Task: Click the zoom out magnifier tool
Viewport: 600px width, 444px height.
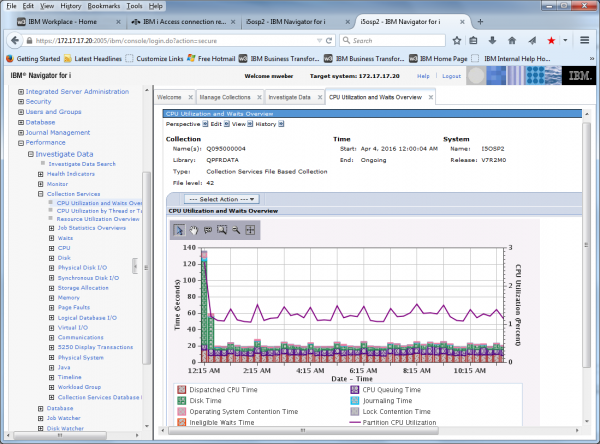Action: 236,230
